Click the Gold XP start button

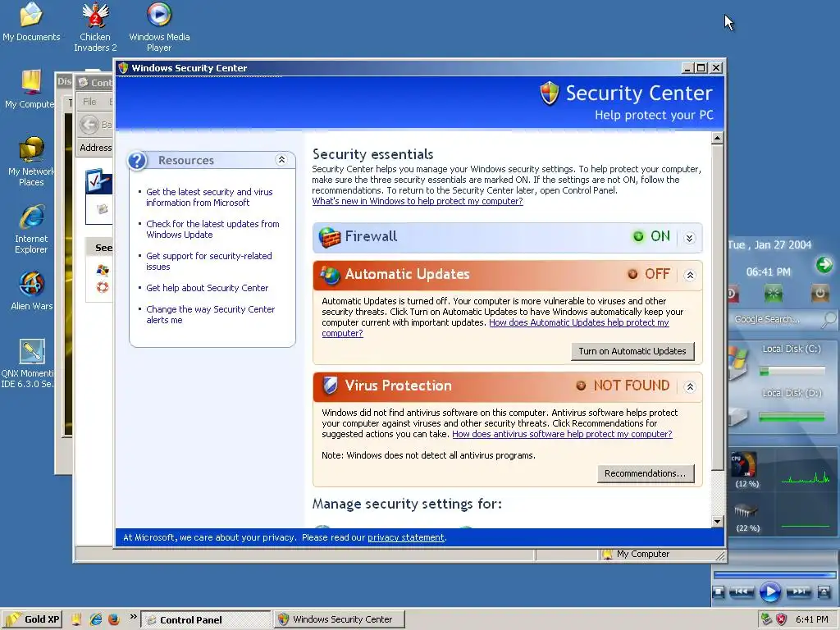click(32, 619)
